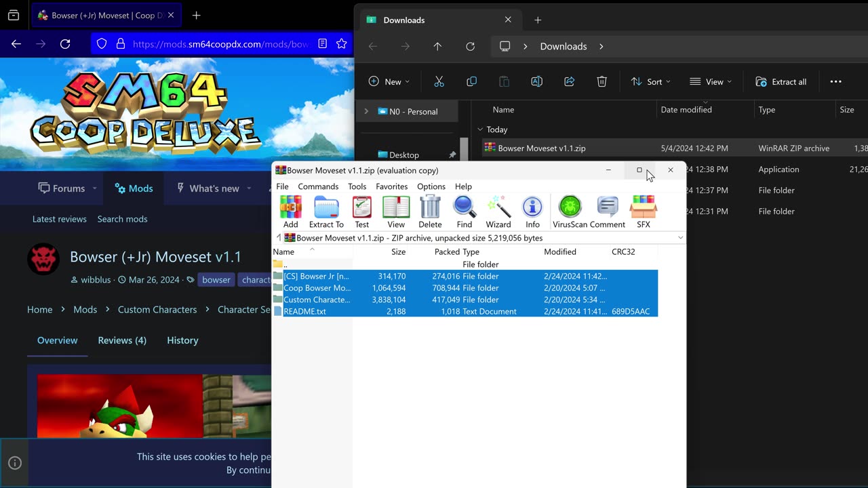Expand the N0 - Personal tree node
Viewport: 868px width, 488px height.
pos(366,111)
